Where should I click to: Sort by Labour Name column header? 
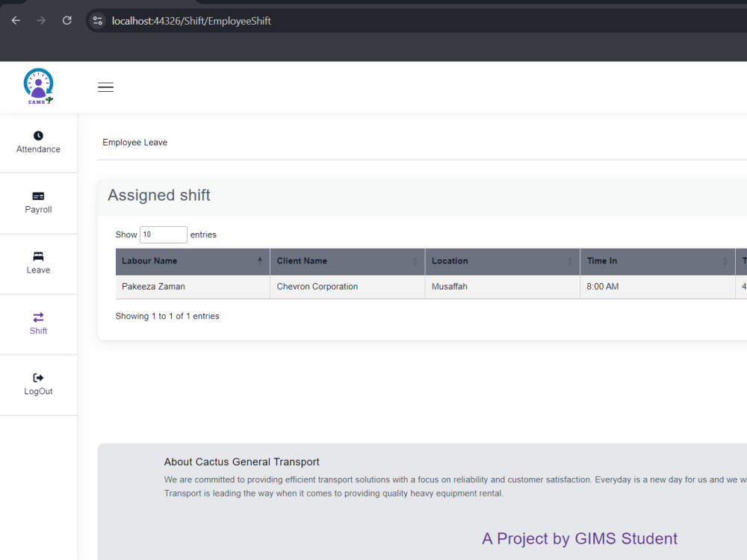click(193, 261)
